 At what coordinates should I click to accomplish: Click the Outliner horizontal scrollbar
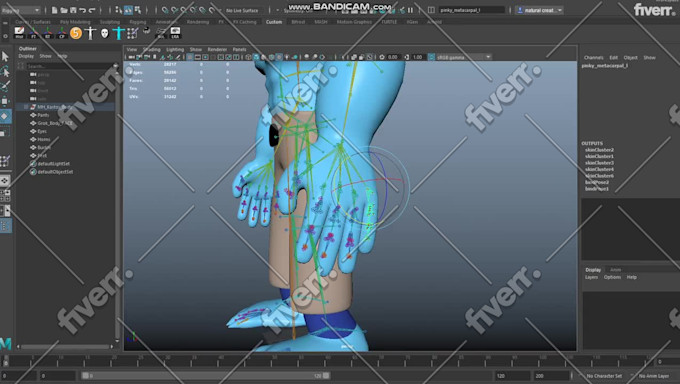65,347
